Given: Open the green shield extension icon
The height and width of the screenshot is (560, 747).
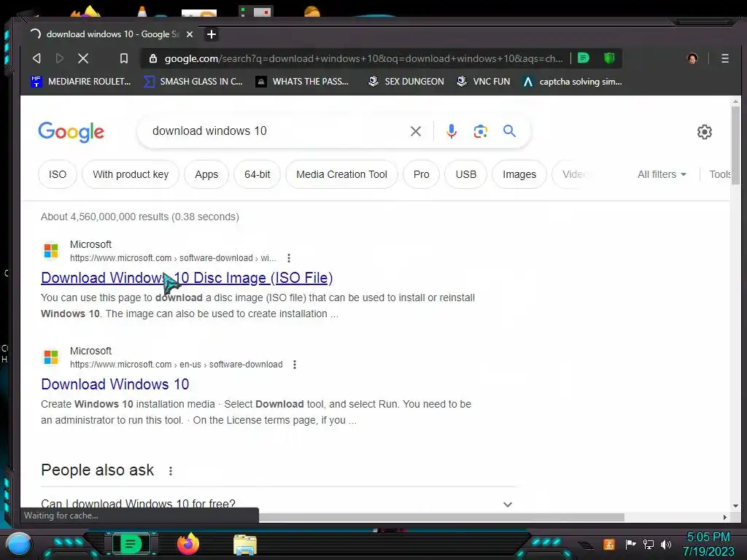Looking at the screenshot, I should 609,58.
